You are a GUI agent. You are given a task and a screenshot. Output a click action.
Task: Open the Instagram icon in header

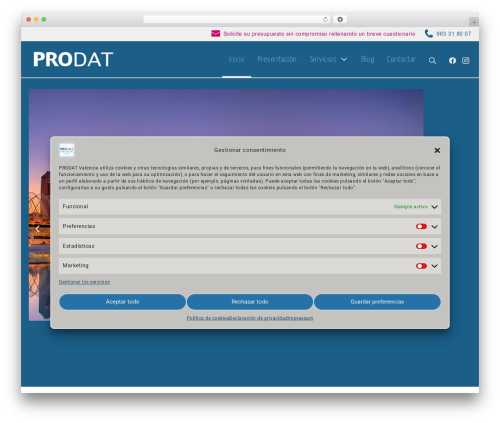coord(466,60)
